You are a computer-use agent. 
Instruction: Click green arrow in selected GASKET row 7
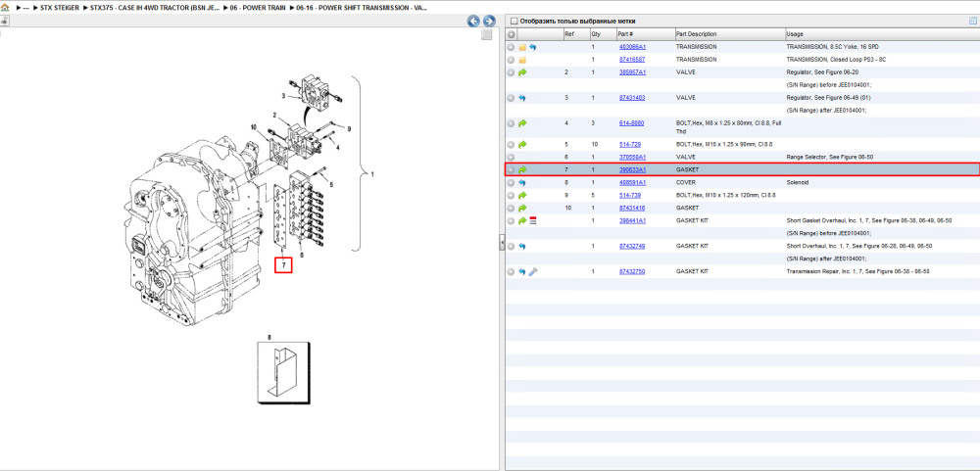(522, 170)
